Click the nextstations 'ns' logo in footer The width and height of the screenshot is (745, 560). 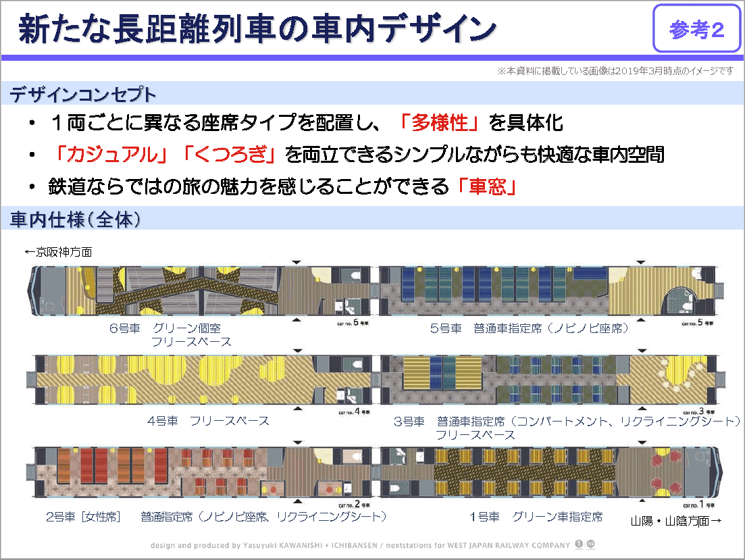tap(591, 544)
